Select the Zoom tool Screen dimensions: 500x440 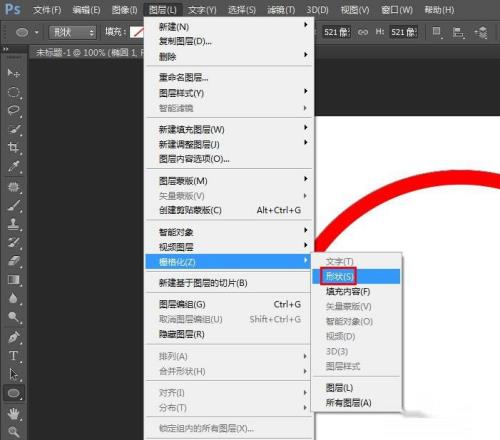pos(13,432)
